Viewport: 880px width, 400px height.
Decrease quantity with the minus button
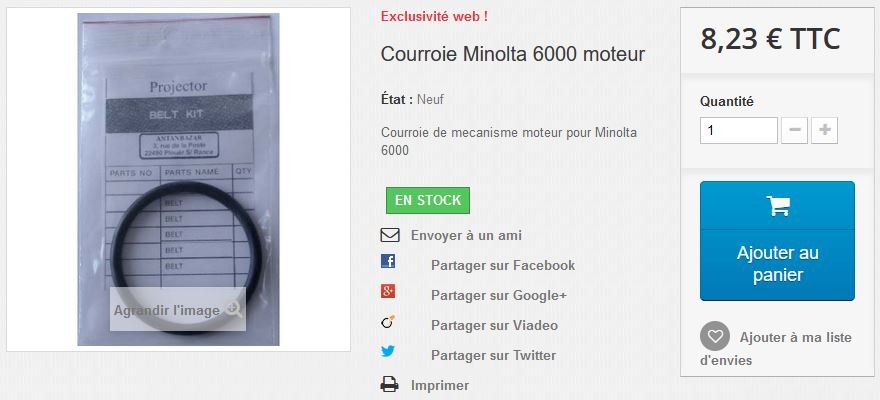[x=795, y=131]
